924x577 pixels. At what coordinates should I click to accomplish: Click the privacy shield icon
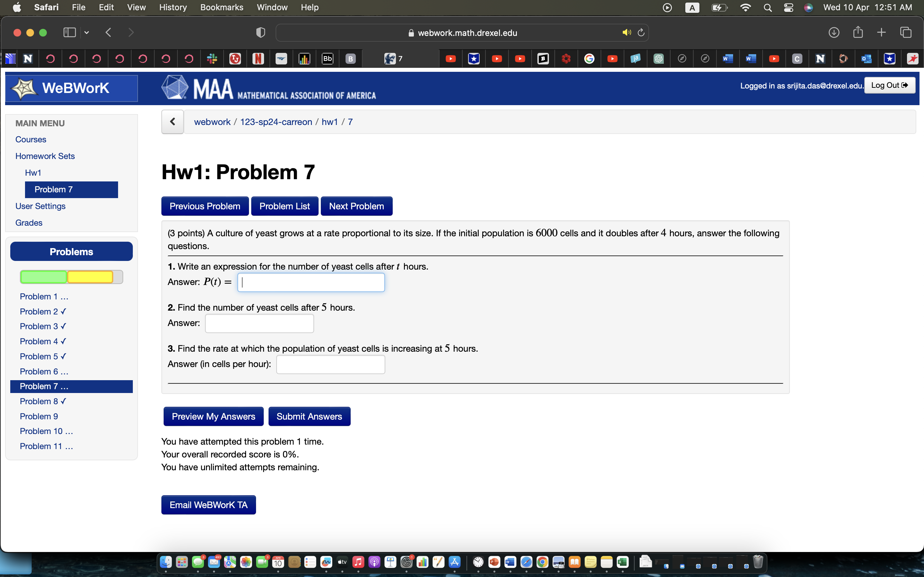[x=261, y=32]
